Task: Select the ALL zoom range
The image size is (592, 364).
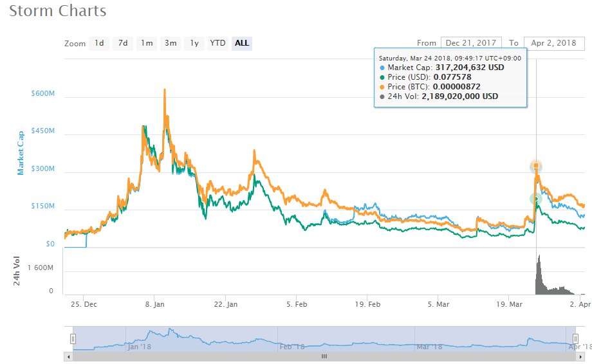Action: tap(242, 43)
